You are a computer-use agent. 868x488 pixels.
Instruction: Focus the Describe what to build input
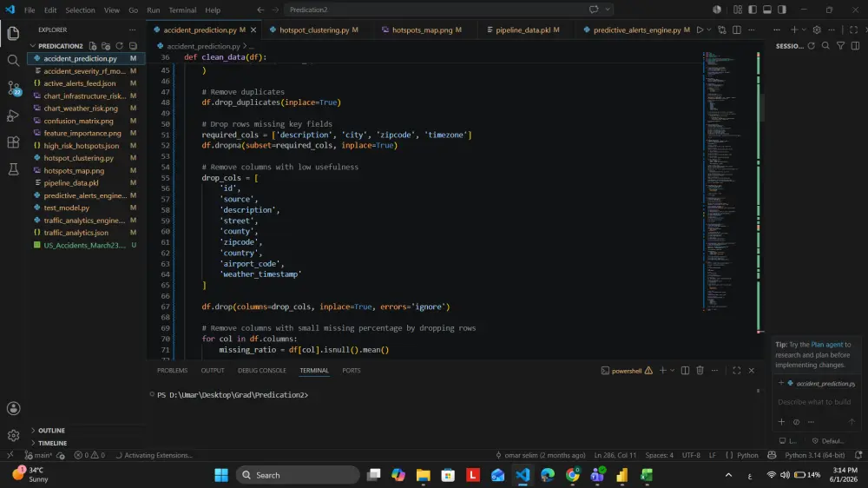pos(814,402)
